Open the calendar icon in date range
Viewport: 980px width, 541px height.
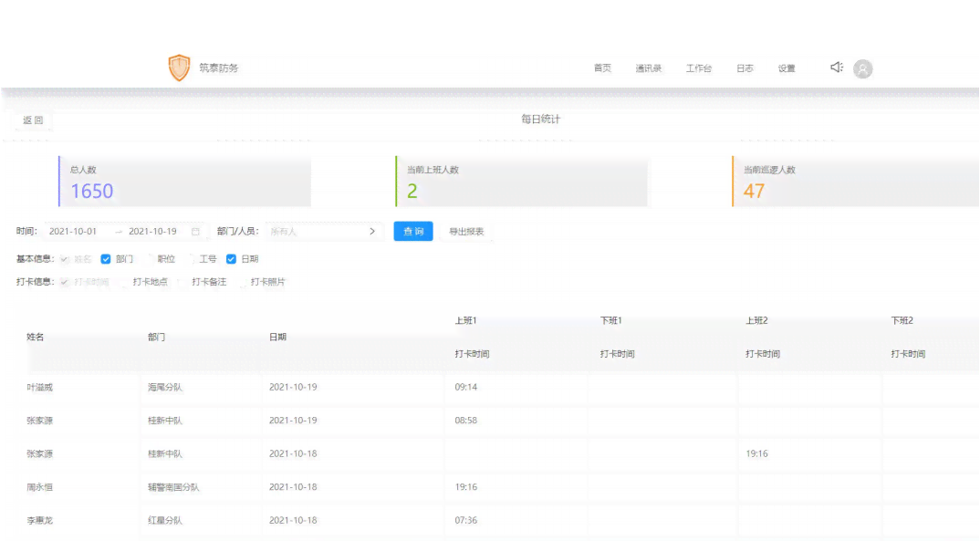click(x=195, y=232)
